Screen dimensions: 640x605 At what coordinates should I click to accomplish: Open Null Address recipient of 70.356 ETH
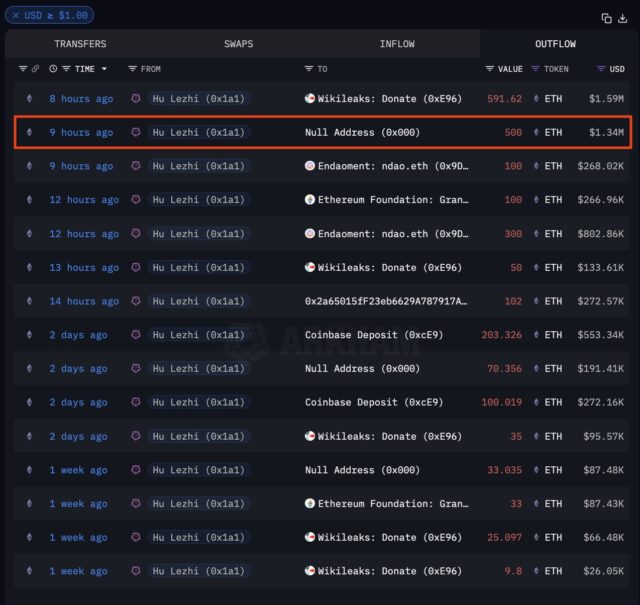coord(362,369)
